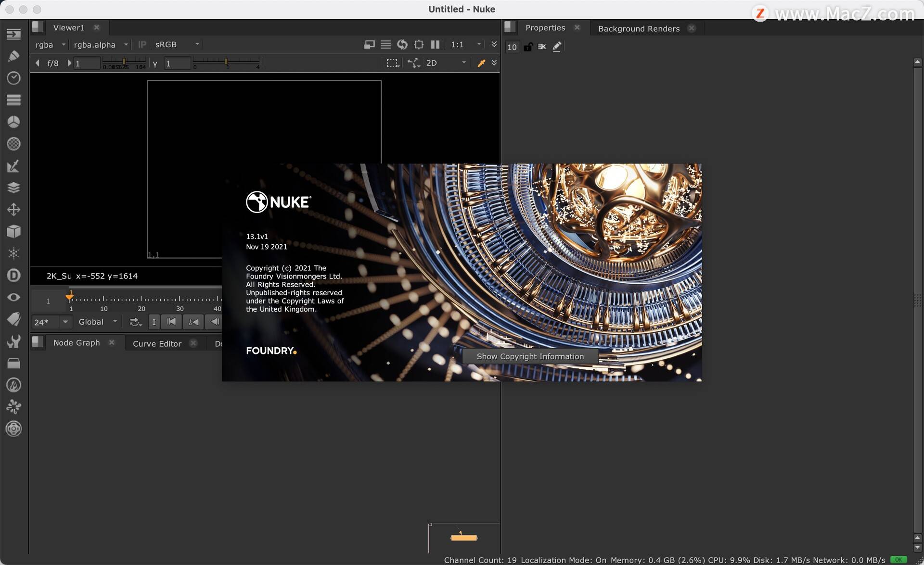Image resolution: width=924 pixels, height=565 pixels.
Task: Click the max panels field showing 10
Action: pos(512,47)
